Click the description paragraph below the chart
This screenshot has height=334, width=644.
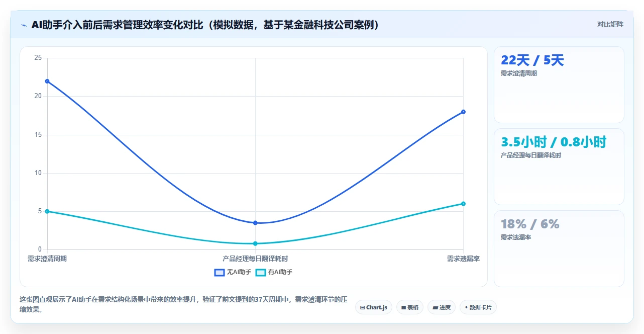coord(183,304)
